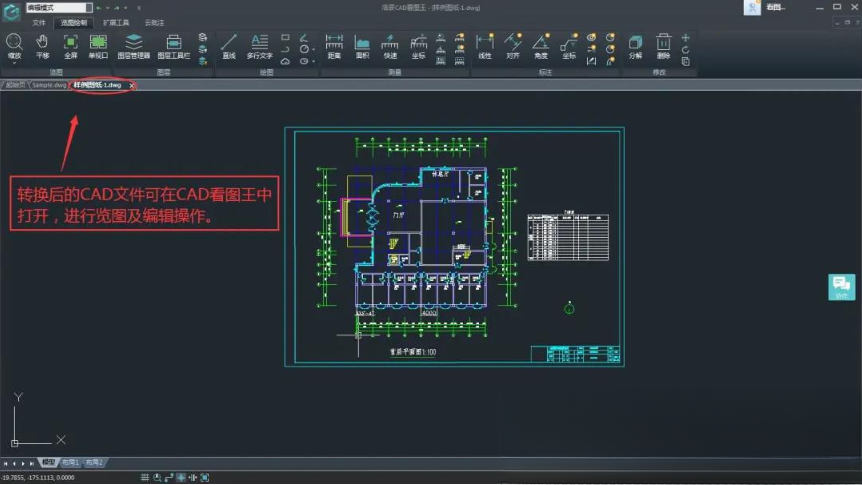This screenshot has height=485, width=862.
Task: Jump to first layout tab arrow
Action: pos(5,464)
